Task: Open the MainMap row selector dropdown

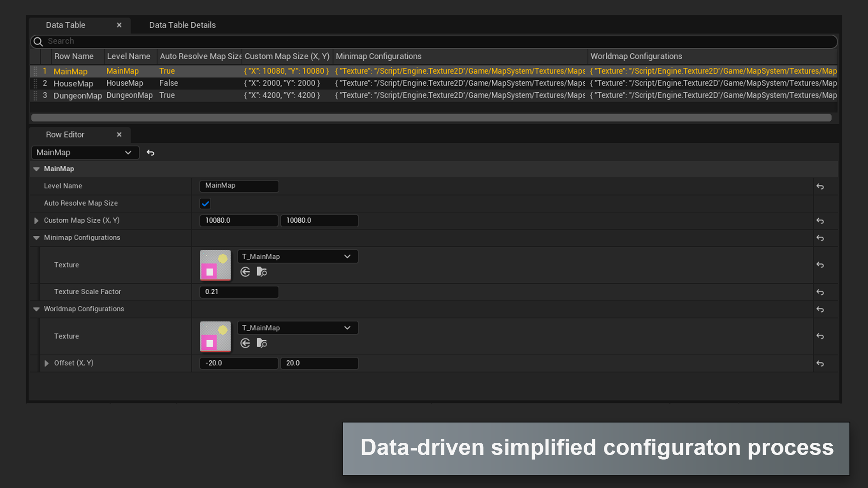Action: [85, 153]
